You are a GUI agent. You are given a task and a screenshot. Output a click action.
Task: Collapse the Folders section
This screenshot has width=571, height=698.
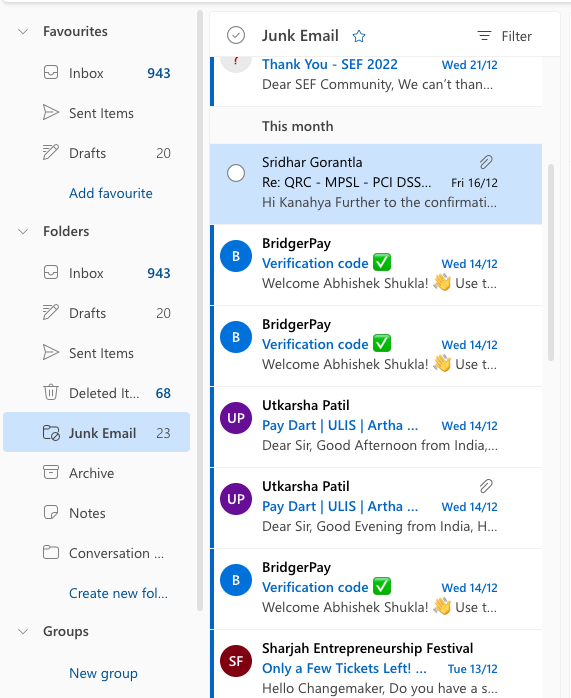(x=23, y=231)
